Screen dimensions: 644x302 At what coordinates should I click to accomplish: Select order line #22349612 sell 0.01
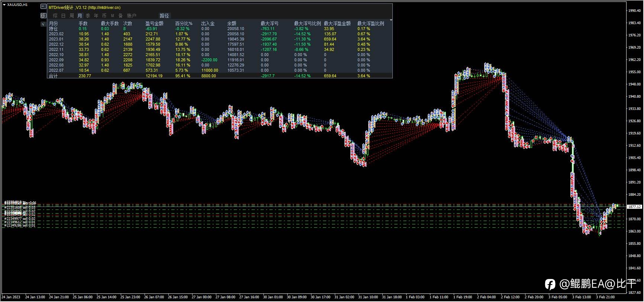tap(20, 222)
